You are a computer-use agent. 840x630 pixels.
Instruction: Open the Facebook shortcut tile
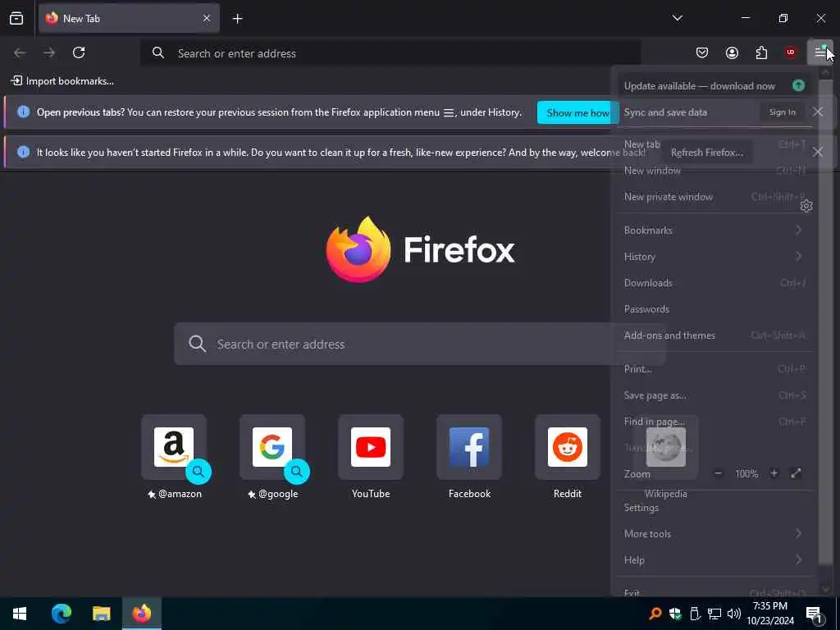(469, 447)
